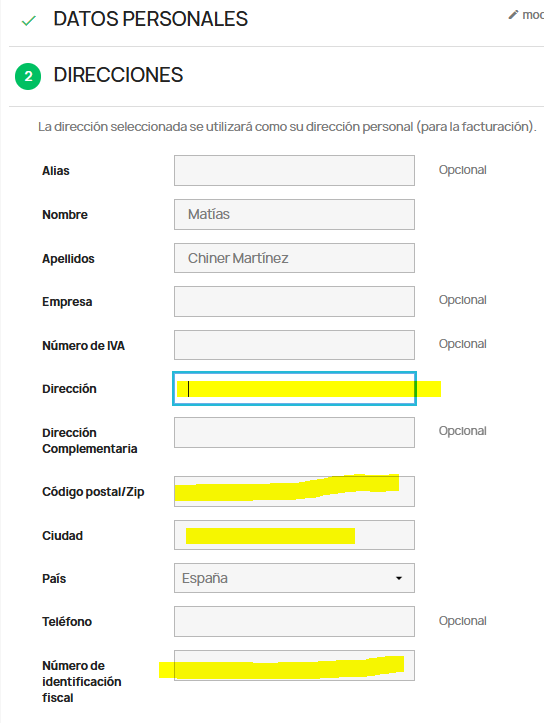Click the Apellidos field label
Viewport: 544px width, 723px height.
pos(68,259)
